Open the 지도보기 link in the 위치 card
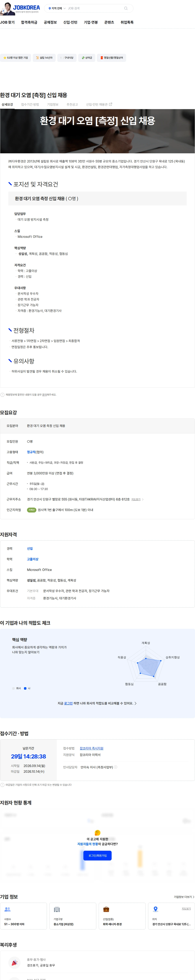 click(x=186, y=908)
